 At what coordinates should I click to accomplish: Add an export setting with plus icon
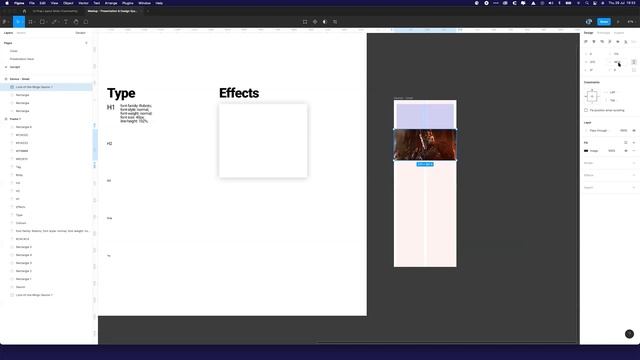(x=634, y=187)
